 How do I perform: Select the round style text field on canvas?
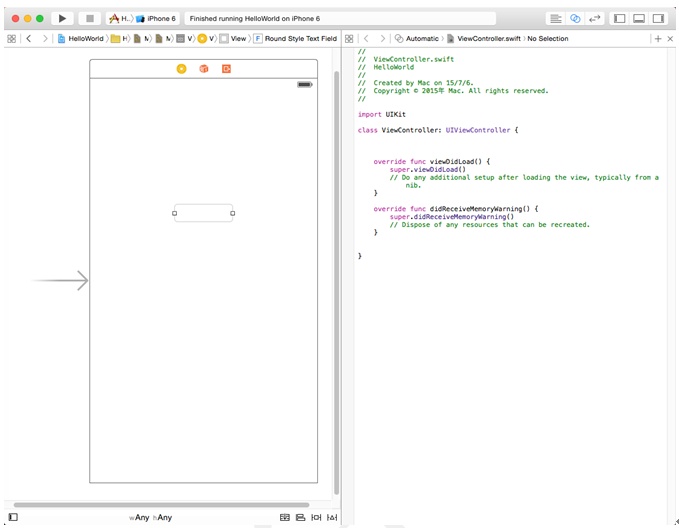[204, 213]
